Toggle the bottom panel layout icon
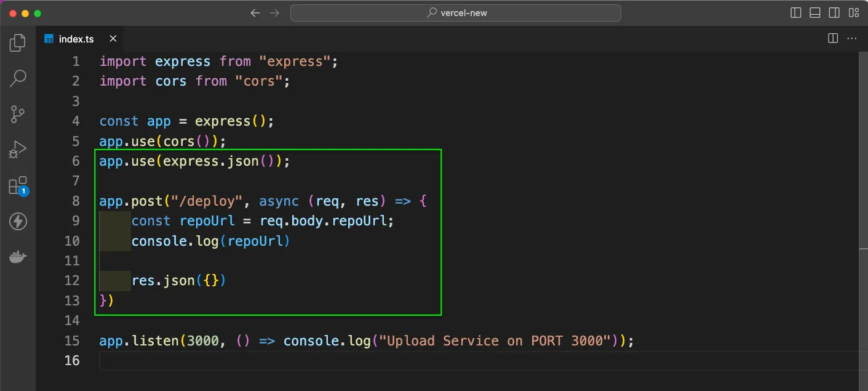The height and width of the screenshot is (391, 868). pyautogui.click(x=815, y=13)
